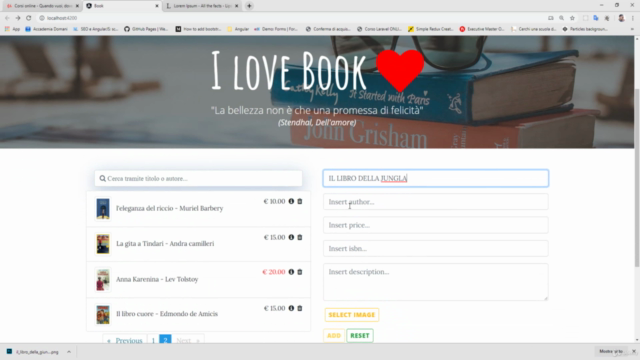Screen dimensions: 640x360
Task: Expand download item options chevron
Action: click(x=69, y=351)
